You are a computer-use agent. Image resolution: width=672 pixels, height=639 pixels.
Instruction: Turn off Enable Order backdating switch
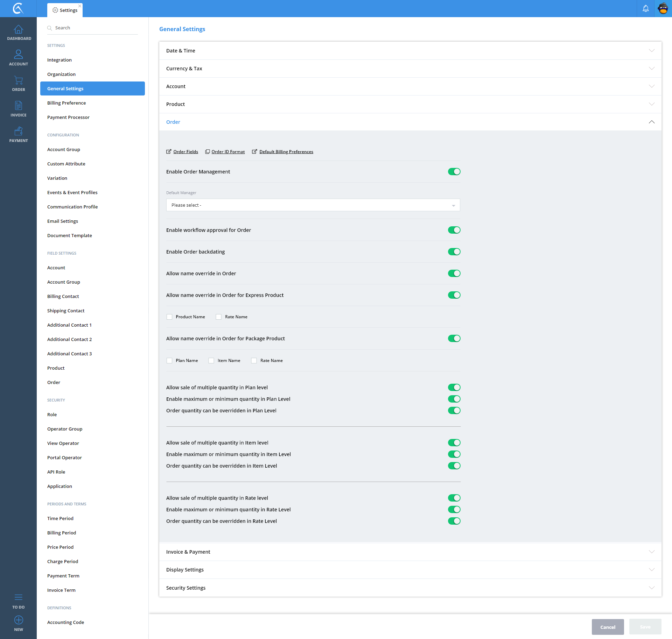(454, 252)
